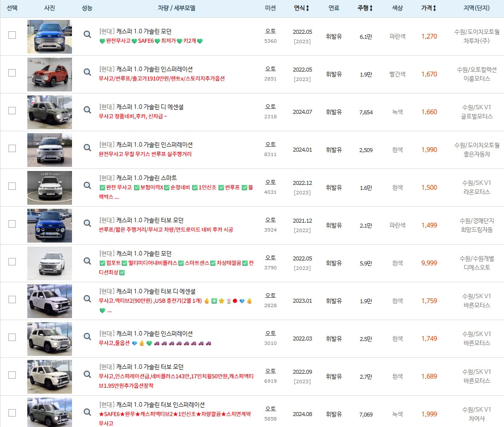Open blue 캐스퍼 모던 1,270 photo
The height and width of the screenshot is (427, 504).
click(50, 37)
